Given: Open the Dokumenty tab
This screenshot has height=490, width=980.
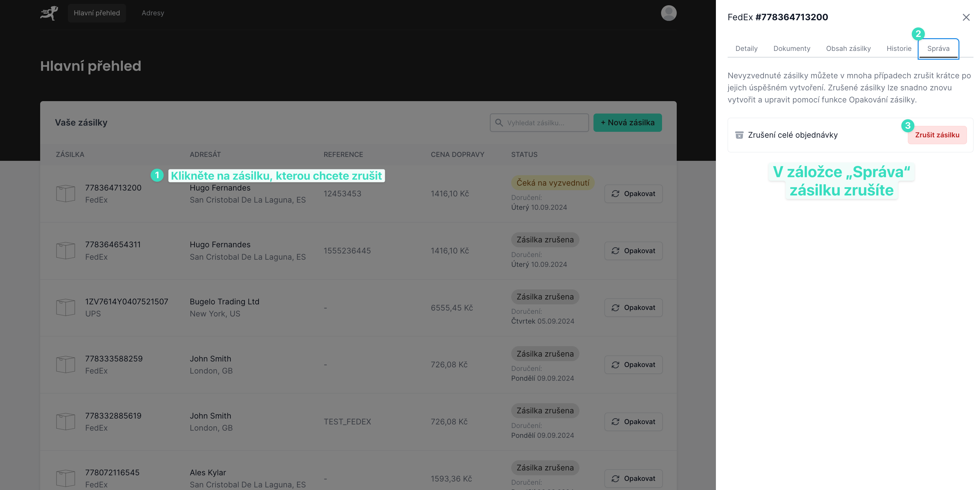Looking at the screenshot, I should point(791,49).
